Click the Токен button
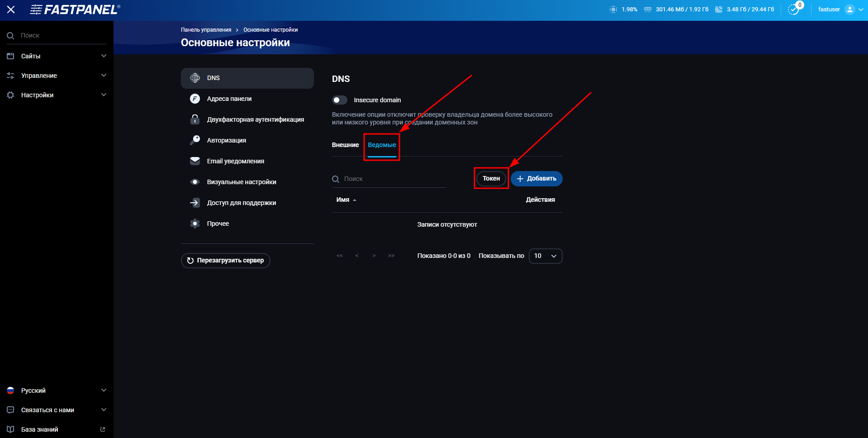Image resolution: width=868 pixels, height=438 pixels. pyautogui.click(x=491, y=178)
